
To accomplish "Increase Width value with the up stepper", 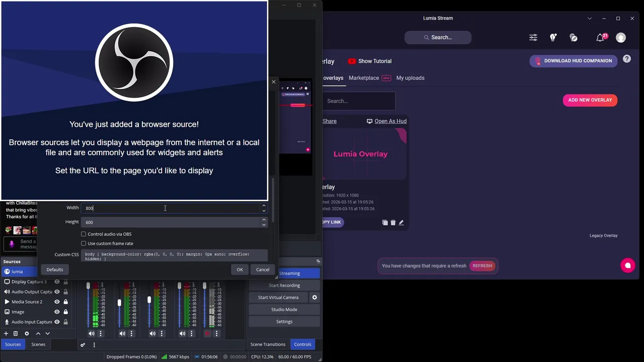I will (264, 206).
